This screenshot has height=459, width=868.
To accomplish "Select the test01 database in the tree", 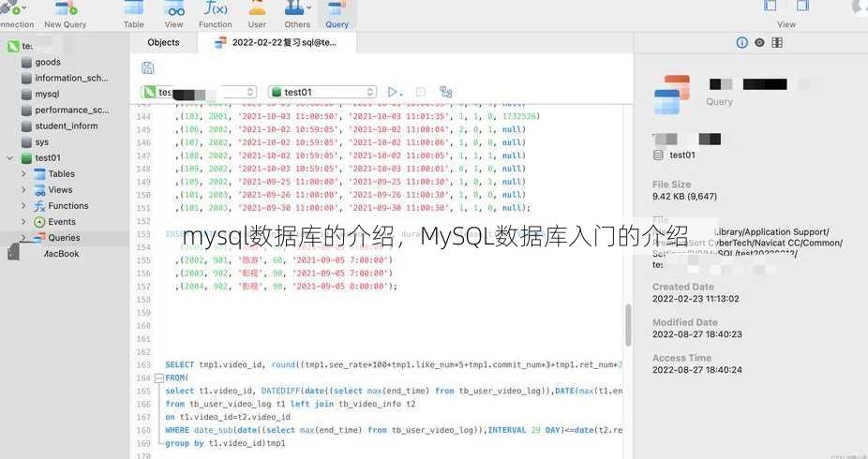I will pos(48,158).
